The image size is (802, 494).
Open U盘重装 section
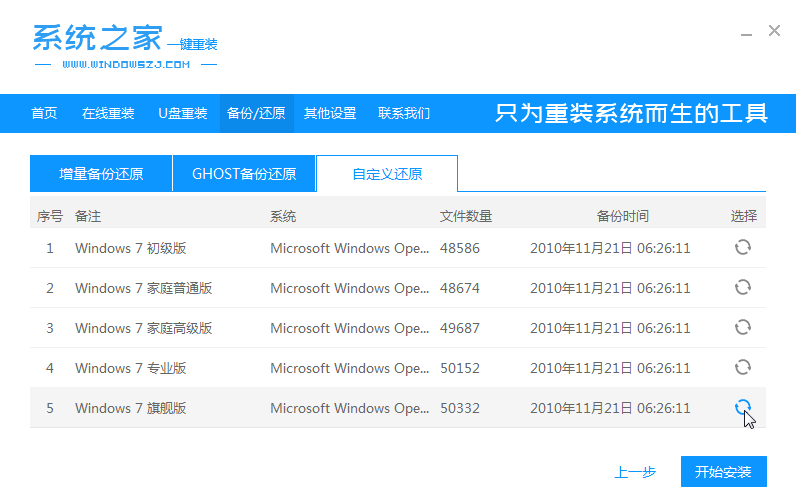(x=182, y=113)
